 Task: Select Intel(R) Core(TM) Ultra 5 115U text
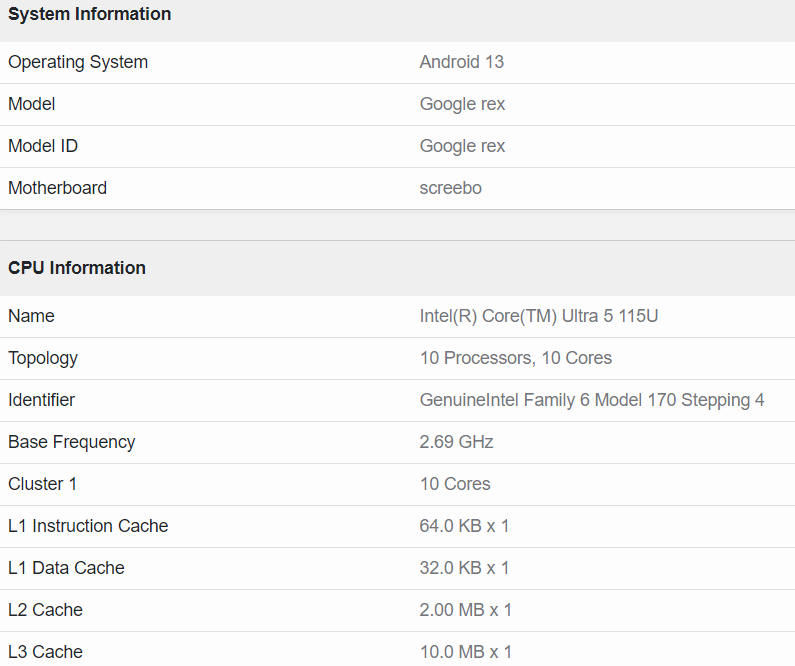pos(538,316)
